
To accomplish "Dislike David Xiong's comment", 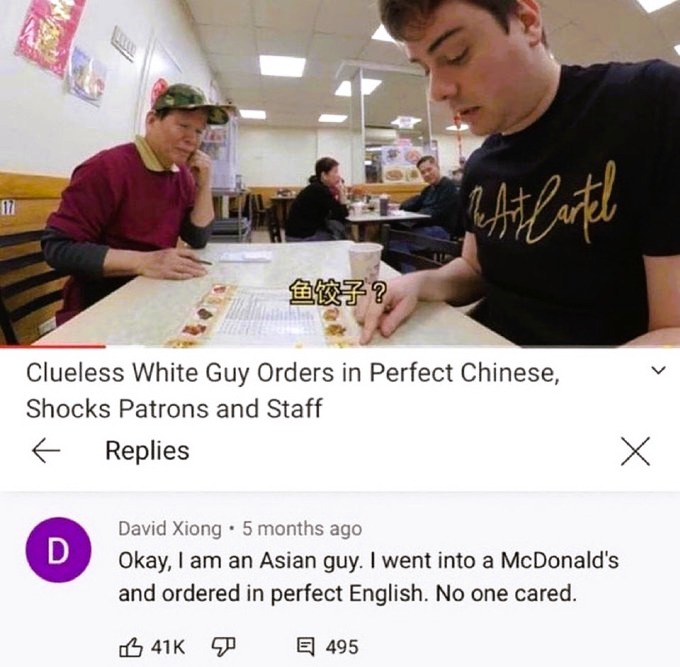I will tap(223, 647).
